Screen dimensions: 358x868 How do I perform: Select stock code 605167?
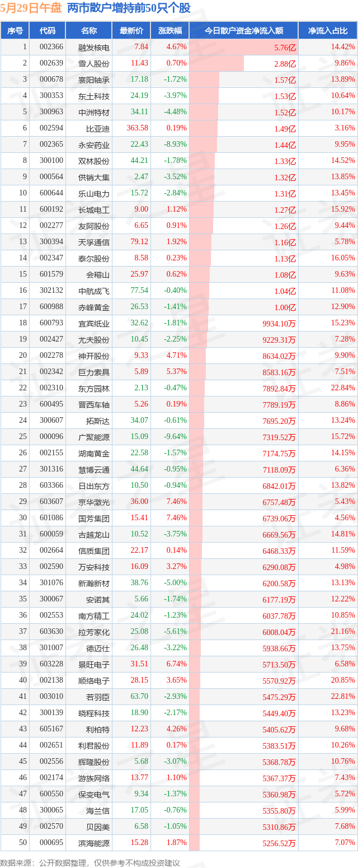[x=51, y=729]
